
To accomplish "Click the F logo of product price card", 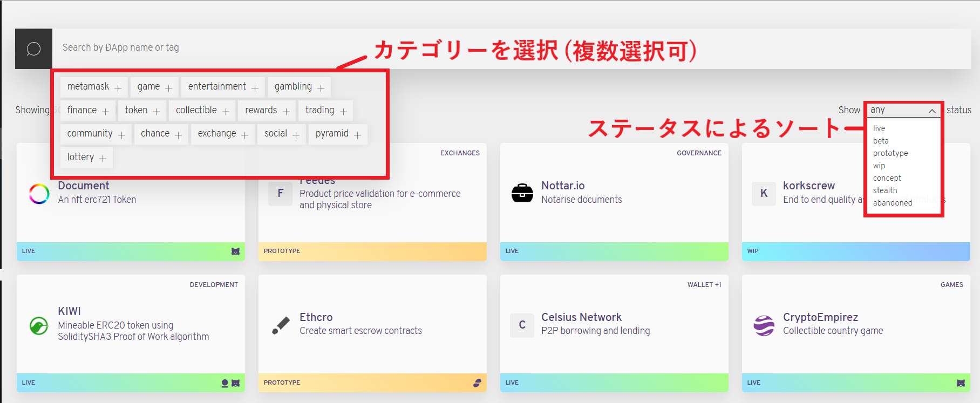I will (x=281, y=193).
